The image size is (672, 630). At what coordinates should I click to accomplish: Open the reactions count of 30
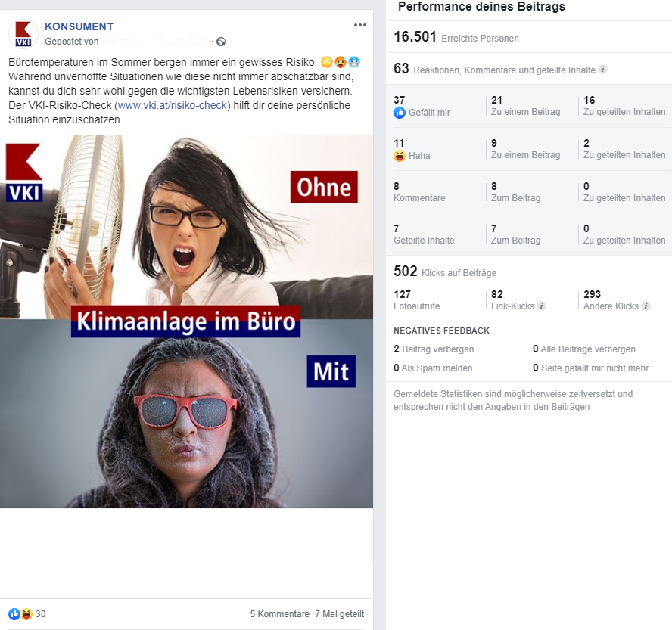41,613
